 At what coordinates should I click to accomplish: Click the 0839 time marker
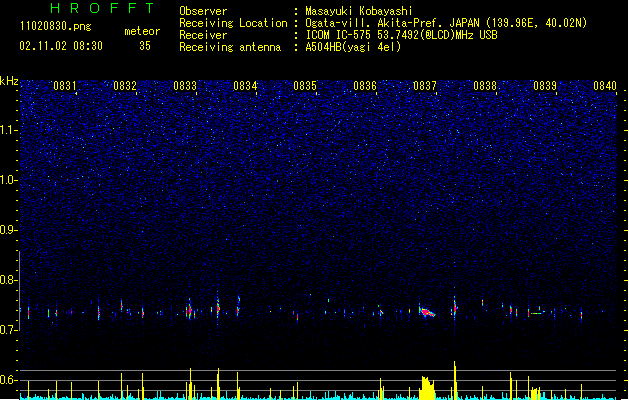tap(545, 86)
